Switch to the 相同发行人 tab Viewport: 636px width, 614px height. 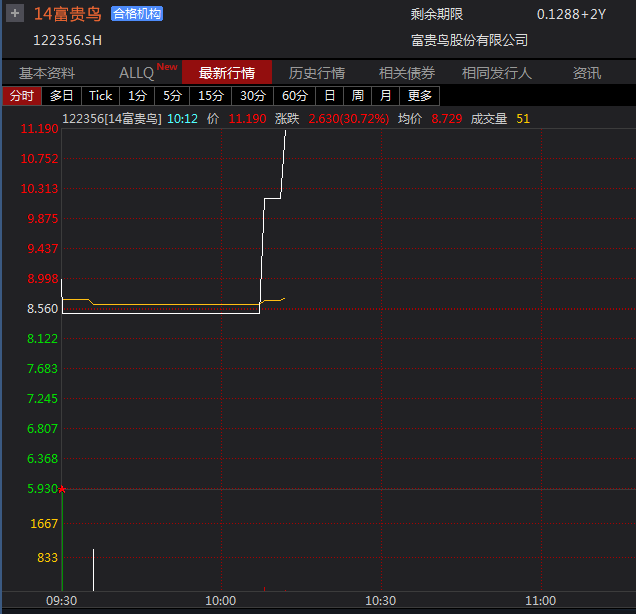click(x=497, y=73)
